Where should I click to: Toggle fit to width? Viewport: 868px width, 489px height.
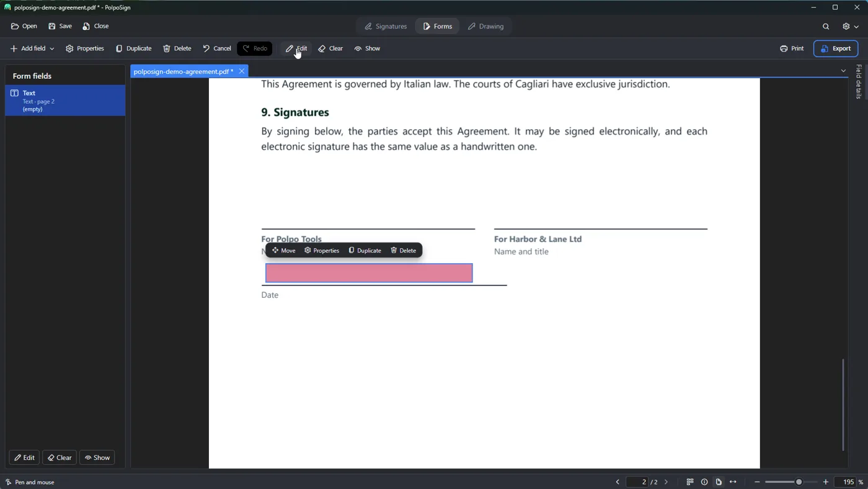pos(733,482)
